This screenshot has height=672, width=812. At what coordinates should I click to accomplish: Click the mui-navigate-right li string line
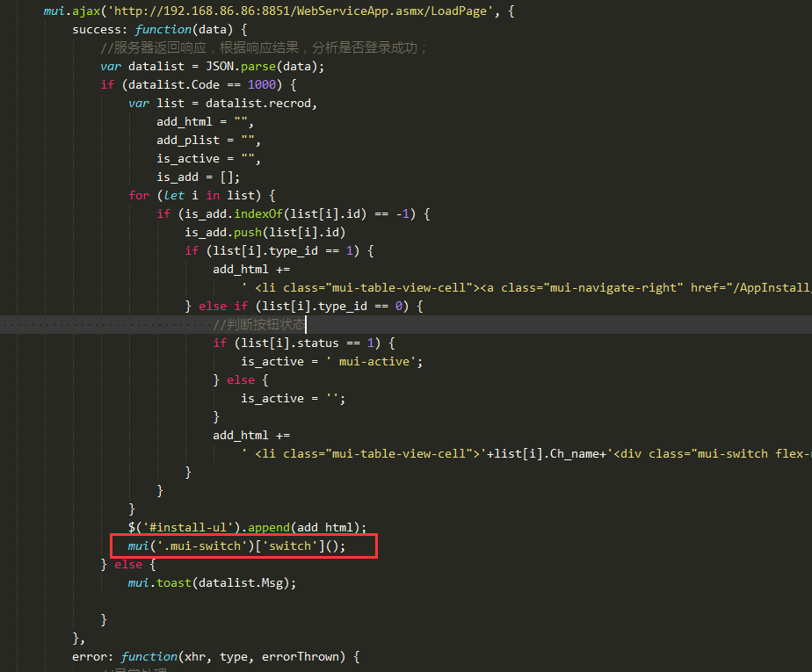tap(526, 288)
